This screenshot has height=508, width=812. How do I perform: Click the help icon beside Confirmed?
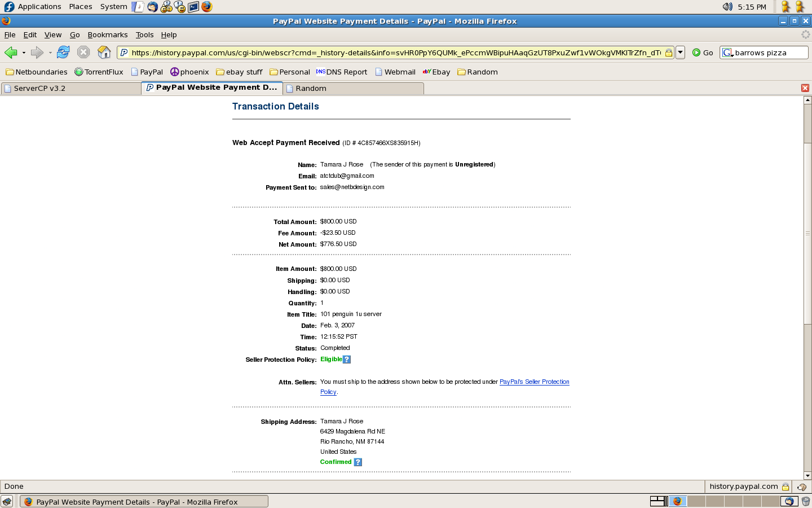click(x=358, y=462)
